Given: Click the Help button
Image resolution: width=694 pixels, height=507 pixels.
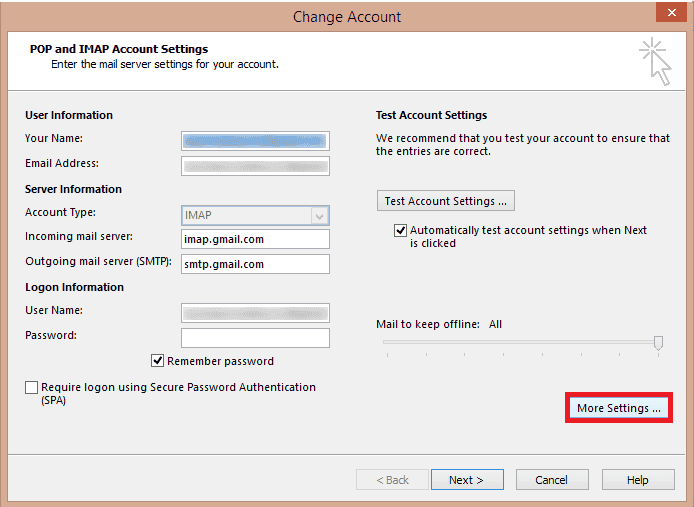Looking at the screenshot, I should tap(637, 480).
